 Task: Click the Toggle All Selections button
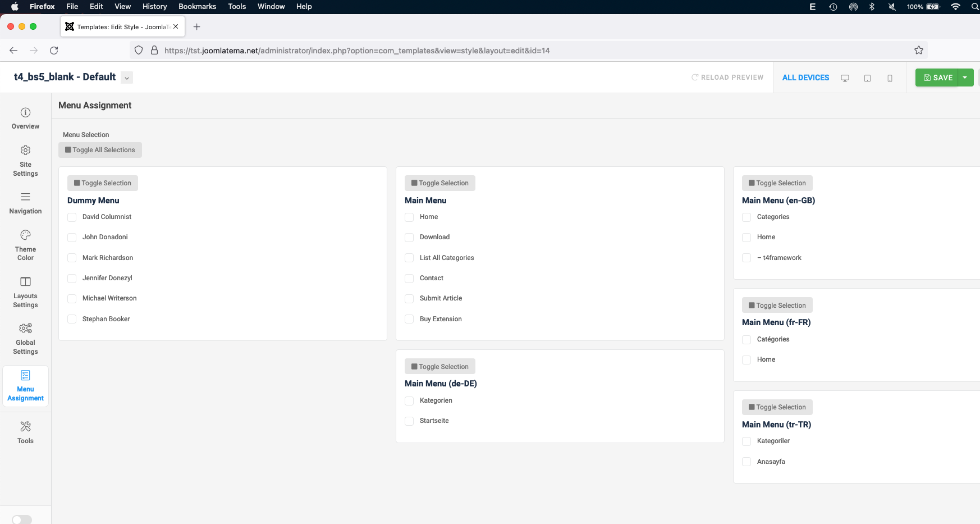coord(100,150)
